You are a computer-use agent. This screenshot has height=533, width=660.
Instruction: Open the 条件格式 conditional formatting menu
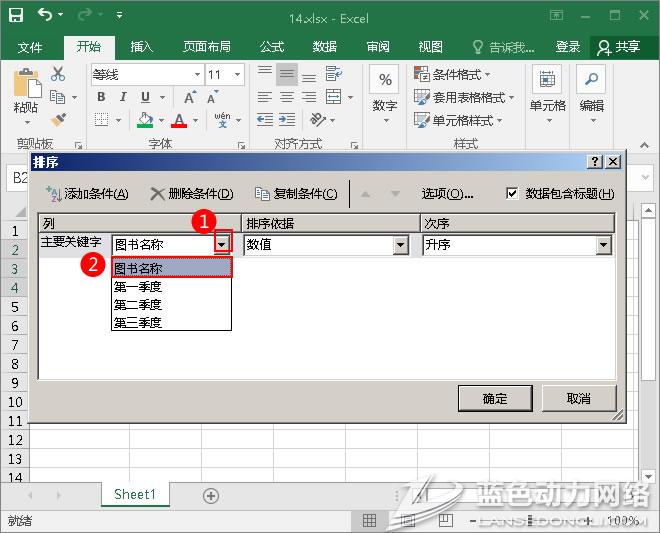click(453, 75)
